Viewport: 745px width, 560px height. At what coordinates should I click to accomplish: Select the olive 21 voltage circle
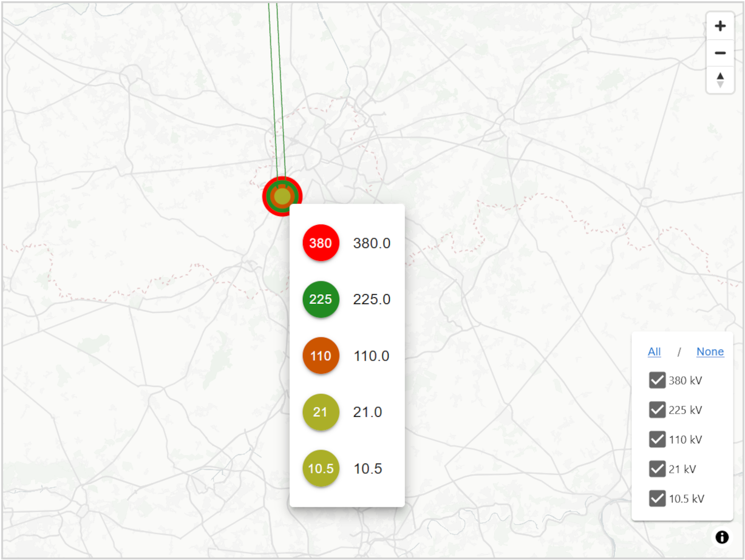pyautogui.click(x=321, y=412)
